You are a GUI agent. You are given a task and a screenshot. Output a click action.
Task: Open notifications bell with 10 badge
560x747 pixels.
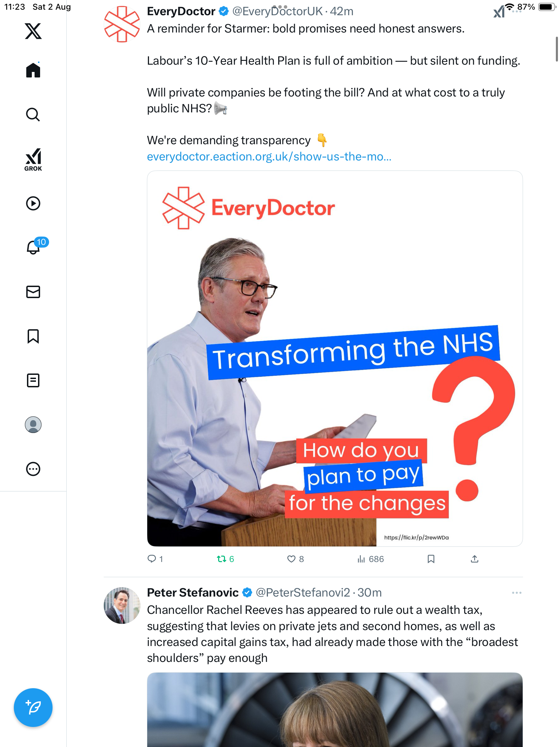(34, 247)
